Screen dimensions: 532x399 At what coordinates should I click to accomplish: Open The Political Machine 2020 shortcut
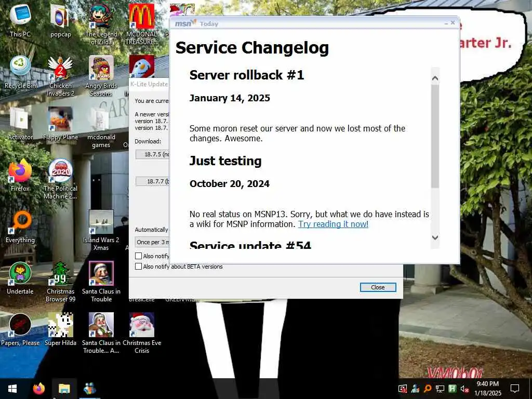click(60, 179)
